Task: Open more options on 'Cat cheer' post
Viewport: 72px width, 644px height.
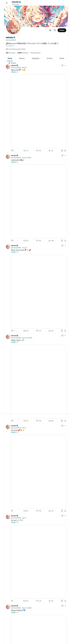Action: pos(65,425)
